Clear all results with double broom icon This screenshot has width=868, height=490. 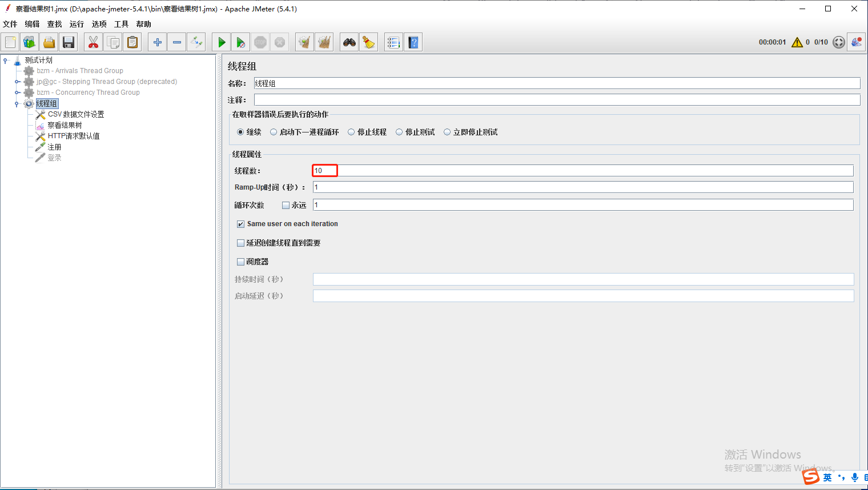pos(324,42)
